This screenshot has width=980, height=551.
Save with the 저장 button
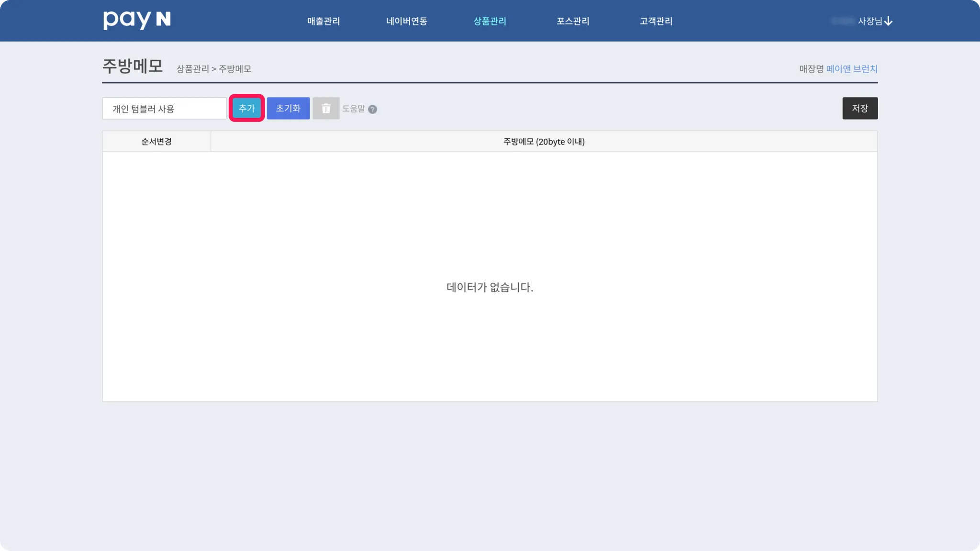click(860, 109)
